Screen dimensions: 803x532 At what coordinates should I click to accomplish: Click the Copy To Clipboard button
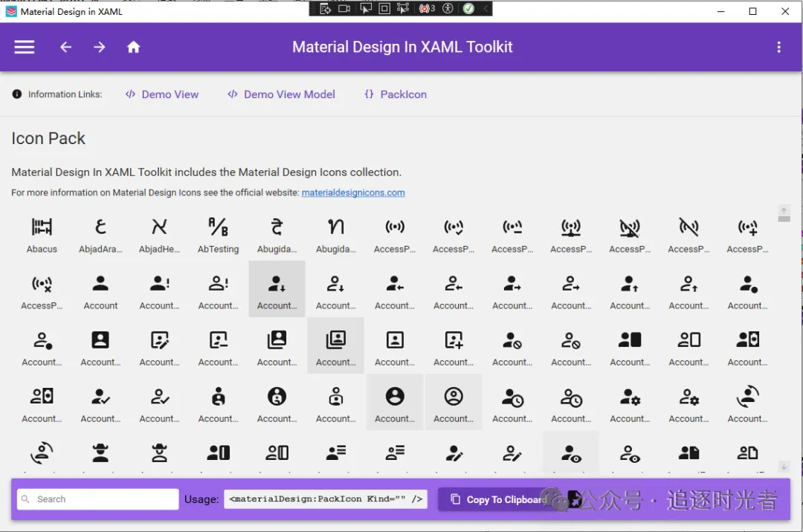(497, 499)
